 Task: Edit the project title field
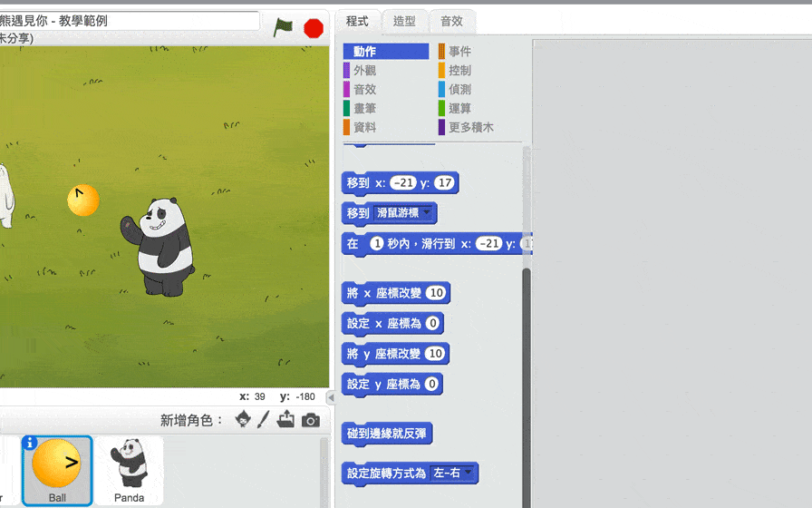coord(130,21)
